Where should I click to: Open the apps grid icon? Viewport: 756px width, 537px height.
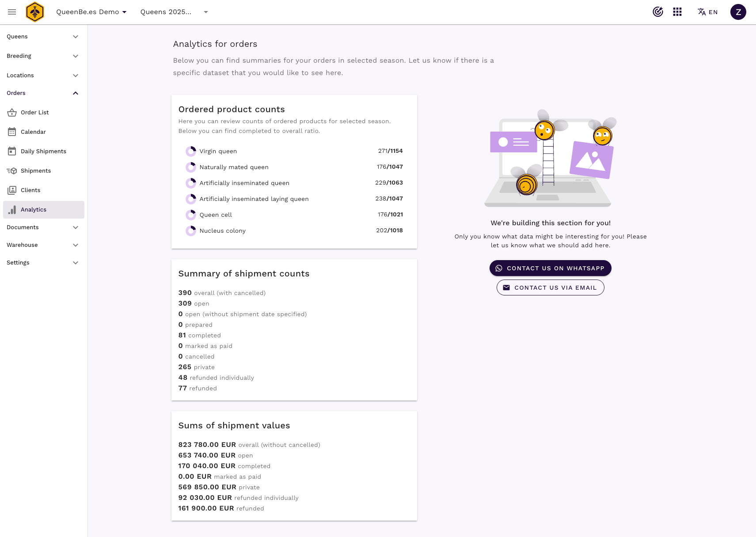click(677, 12)
